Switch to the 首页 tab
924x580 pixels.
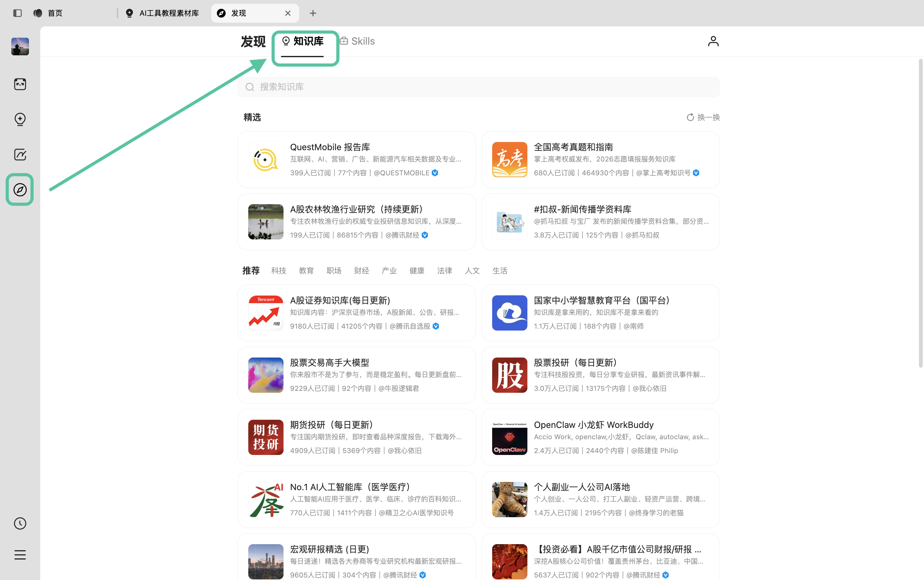coord(55,13)
